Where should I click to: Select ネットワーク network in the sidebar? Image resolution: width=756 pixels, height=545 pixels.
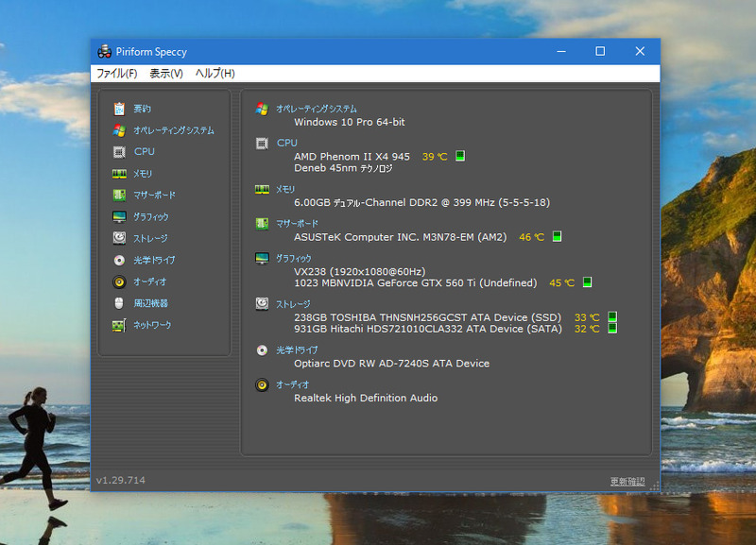pos(152,325)
